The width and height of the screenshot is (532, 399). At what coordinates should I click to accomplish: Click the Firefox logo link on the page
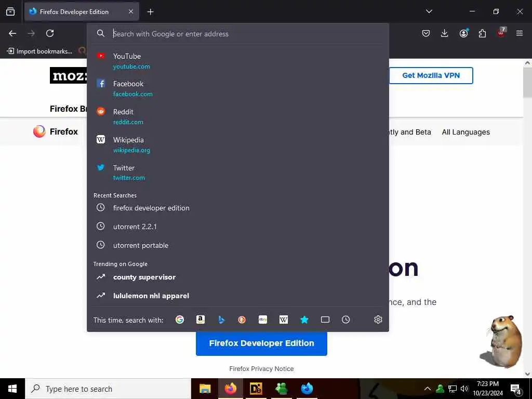coord(56,131)
